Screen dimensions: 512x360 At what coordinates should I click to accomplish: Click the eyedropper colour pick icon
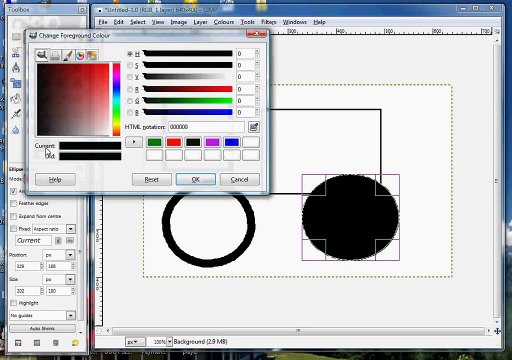(254, 127)
